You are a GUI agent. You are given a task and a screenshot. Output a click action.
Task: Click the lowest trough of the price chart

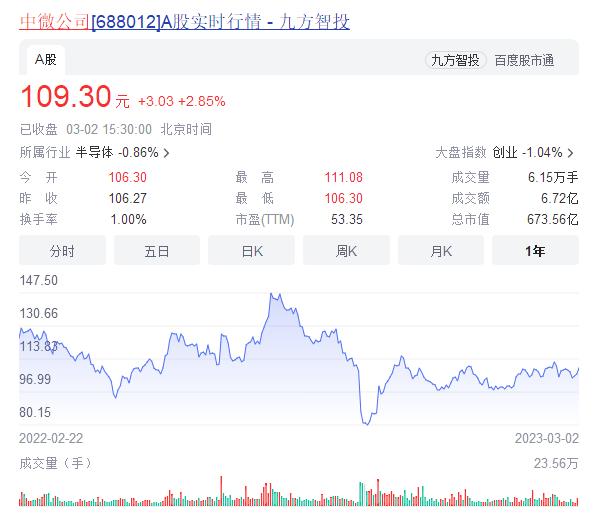pos(367,424)
